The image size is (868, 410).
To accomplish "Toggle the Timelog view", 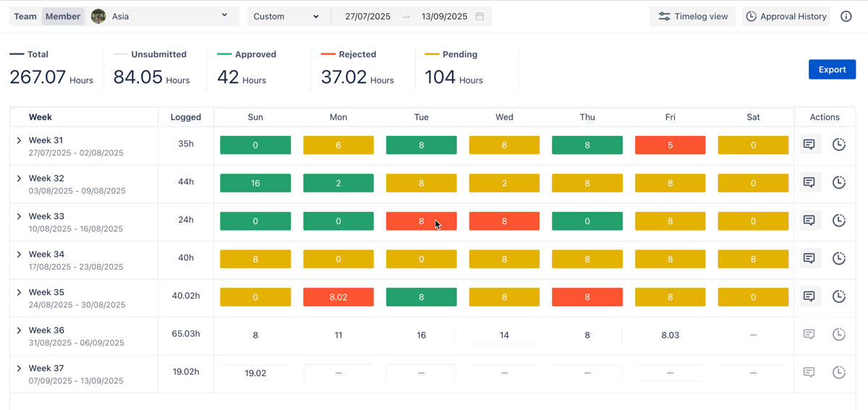I will coord(692,17).
